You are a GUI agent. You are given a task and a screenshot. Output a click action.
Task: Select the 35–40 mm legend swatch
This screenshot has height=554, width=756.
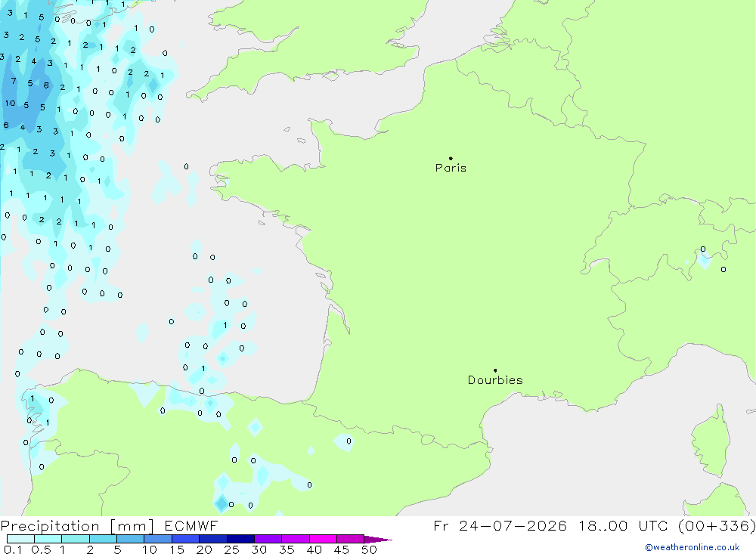[295, 539]
